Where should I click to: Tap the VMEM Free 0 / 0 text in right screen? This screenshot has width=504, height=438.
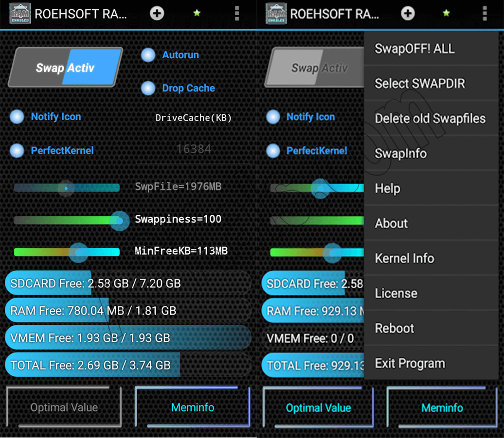click(310, 338)
